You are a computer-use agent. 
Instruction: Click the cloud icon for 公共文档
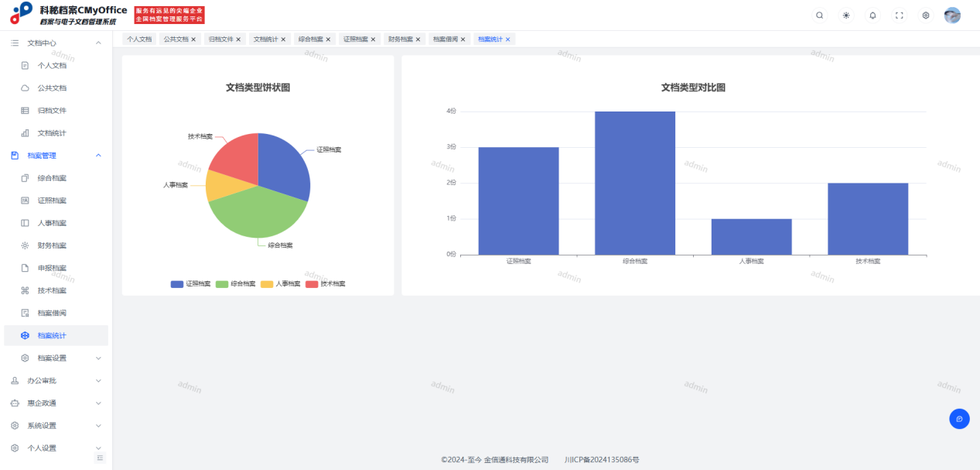25,88
